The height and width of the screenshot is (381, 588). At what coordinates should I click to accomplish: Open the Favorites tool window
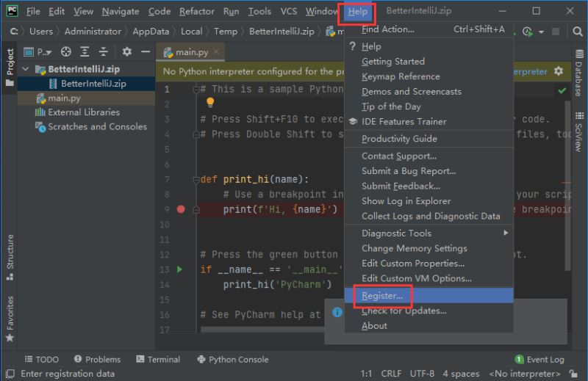(10, 319)
